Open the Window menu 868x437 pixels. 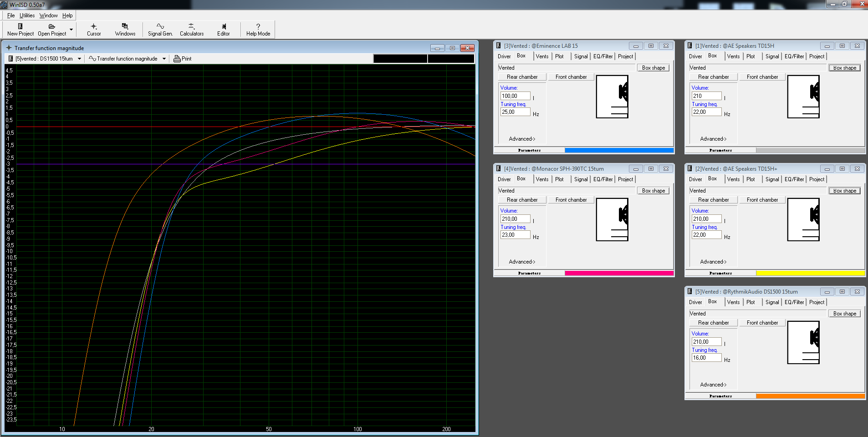[48, 15]
